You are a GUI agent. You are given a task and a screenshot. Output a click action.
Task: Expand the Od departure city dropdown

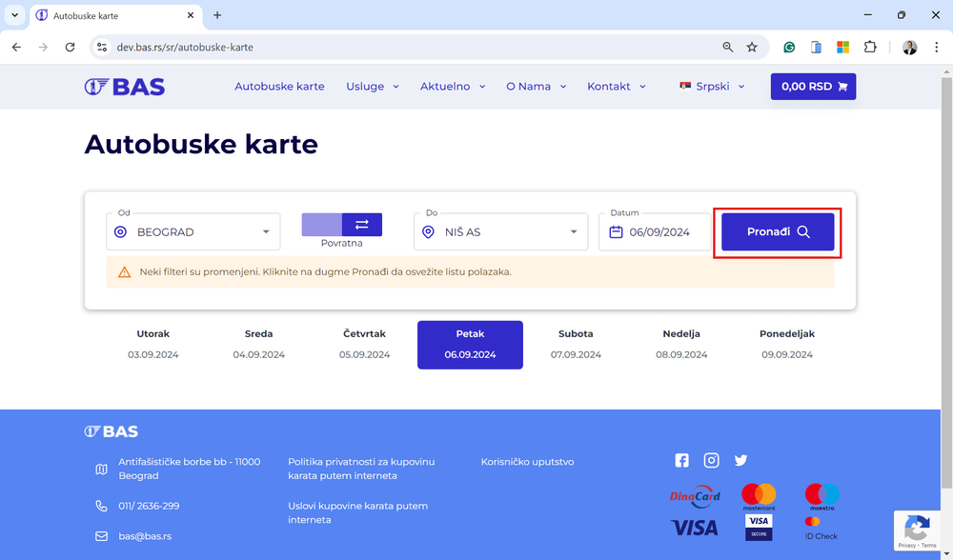coord(268,231)
